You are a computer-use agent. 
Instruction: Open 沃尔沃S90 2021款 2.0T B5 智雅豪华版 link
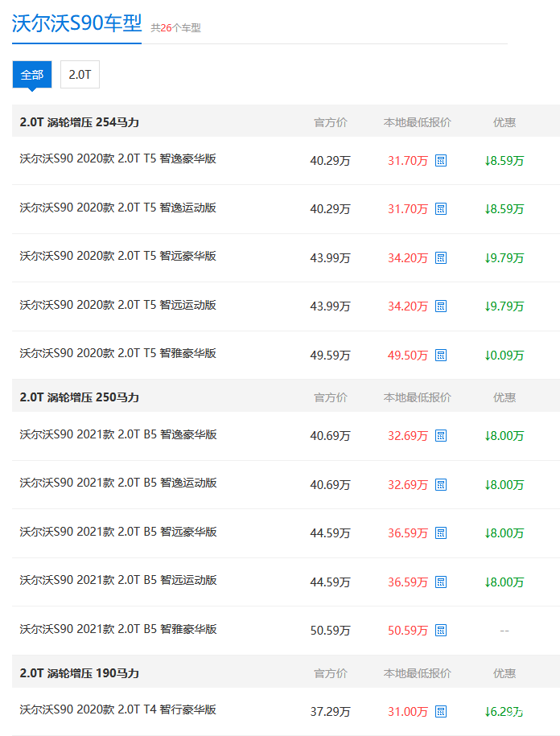(x=117, y=629)
